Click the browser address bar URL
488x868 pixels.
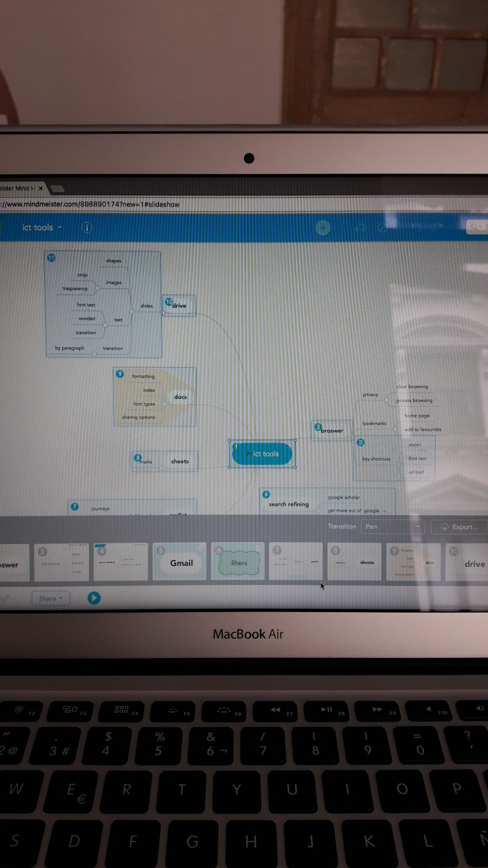click(90, 205)
